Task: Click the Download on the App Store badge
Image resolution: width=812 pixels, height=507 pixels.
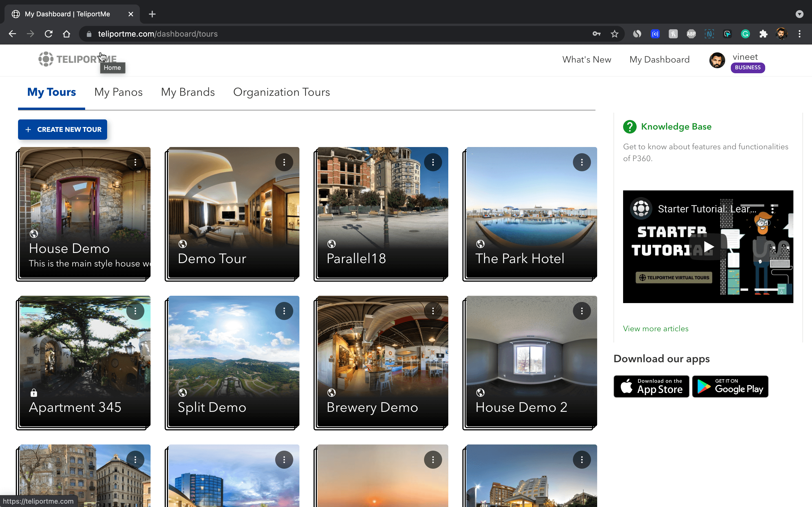Action: pyautogui.click(x=651, y=386)
